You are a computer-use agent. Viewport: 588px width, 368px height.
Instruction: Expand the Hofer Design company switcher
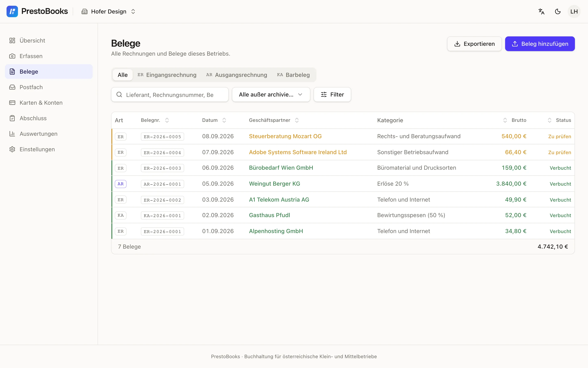108,11
